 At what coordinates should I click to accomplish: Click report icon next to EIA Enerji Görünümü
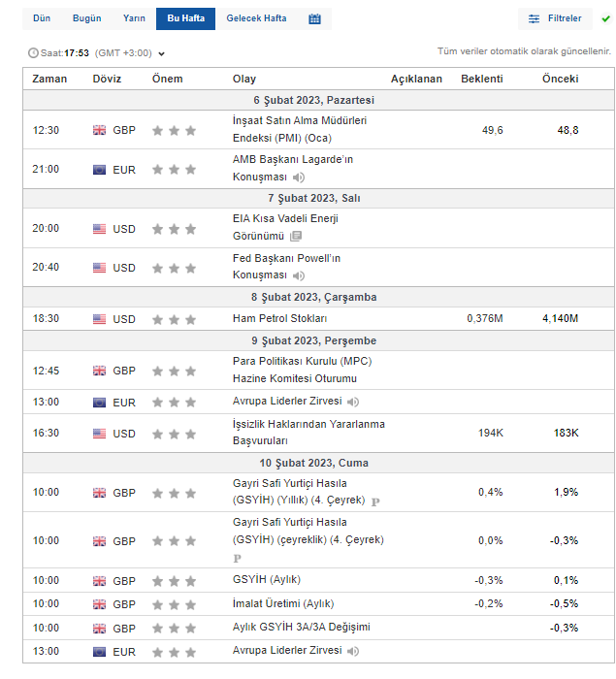[296, 236]
